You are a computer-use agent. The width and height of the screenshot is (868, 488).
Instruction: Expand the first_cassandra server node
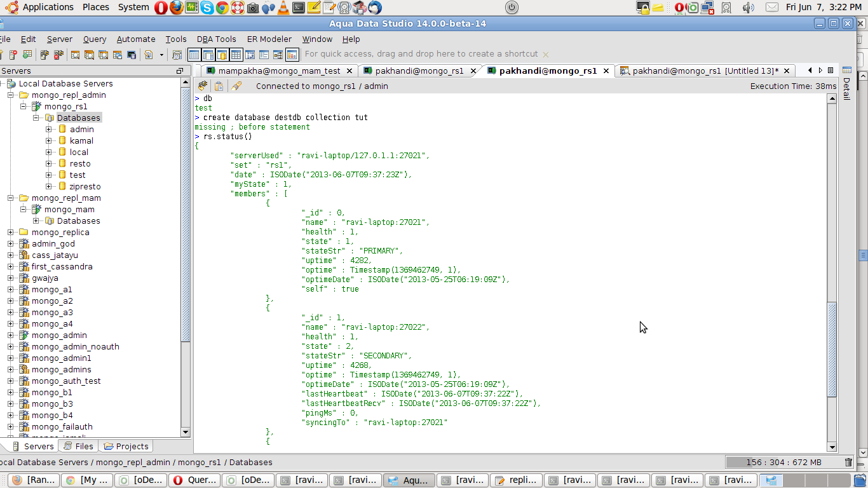click(x=11, y=267)
